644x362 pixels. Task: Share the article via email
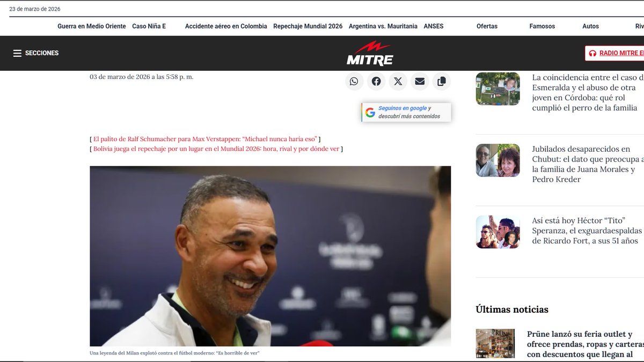point(420,81)
